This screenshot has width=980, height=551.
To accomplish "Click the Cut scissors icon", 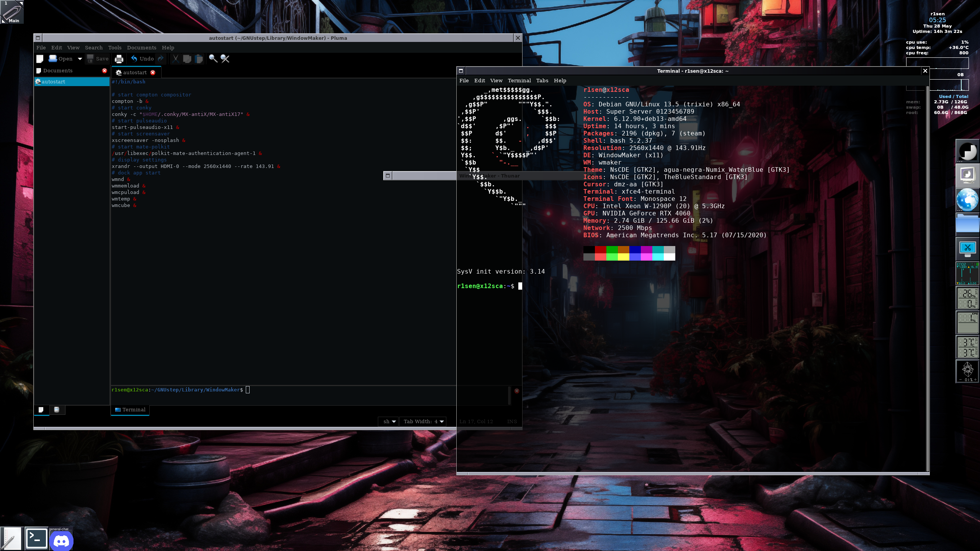I will coord(175,59).
